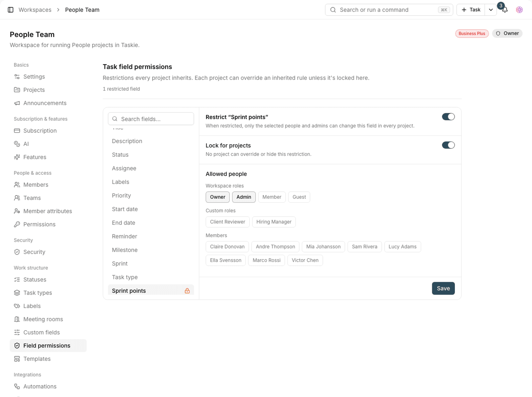
Task: Select the Priority field in list
Action: (x=151, y=196)
